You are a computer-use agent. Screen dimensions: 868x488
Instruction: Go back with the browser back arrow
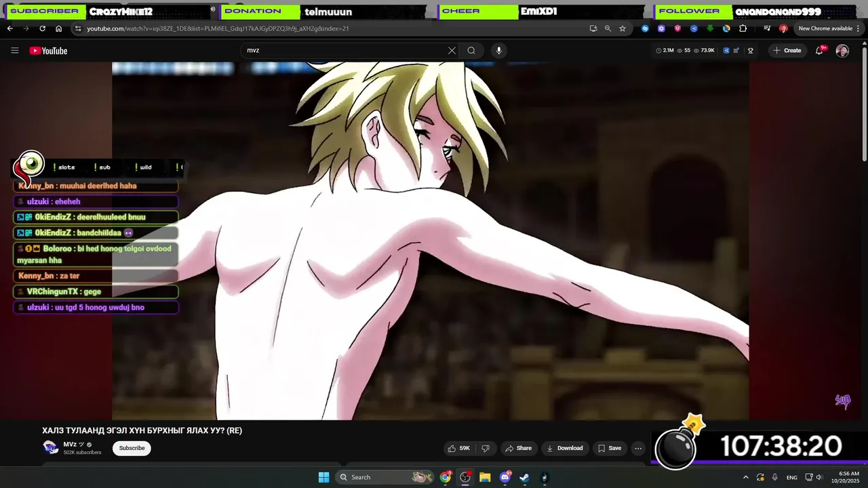[x=9, y=28]
